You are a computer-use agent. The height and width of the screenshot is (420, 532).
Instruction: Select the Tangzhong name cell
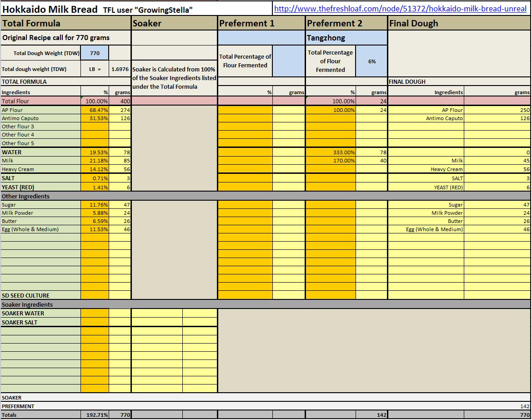point(346,38)
